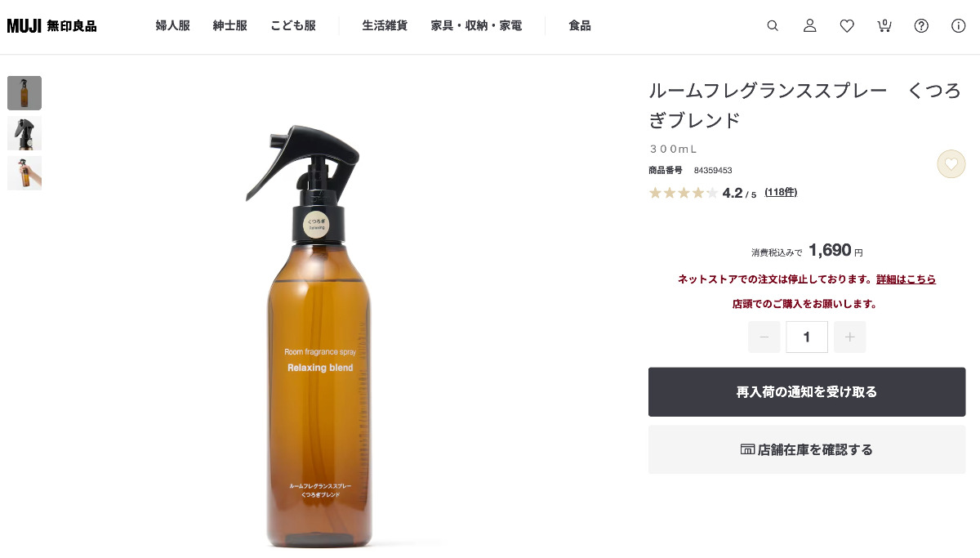
Task: Go to MUJI 無印良品 home logo
Action: pos(51,25)
